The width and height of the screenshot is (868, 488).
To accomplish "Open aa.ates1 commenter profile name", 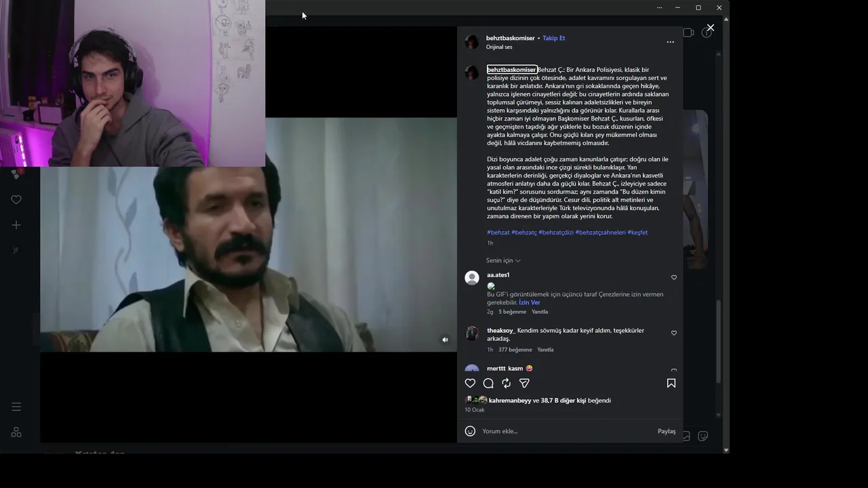I will tap(498, 275).
